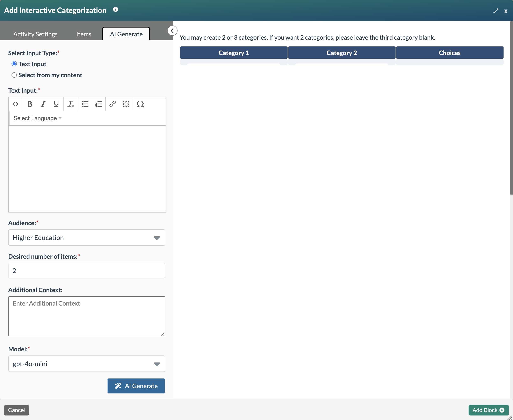Screen dimensions: 513x420
Task: Toggle underline formatting in text editor
Action: pos(56,104)
